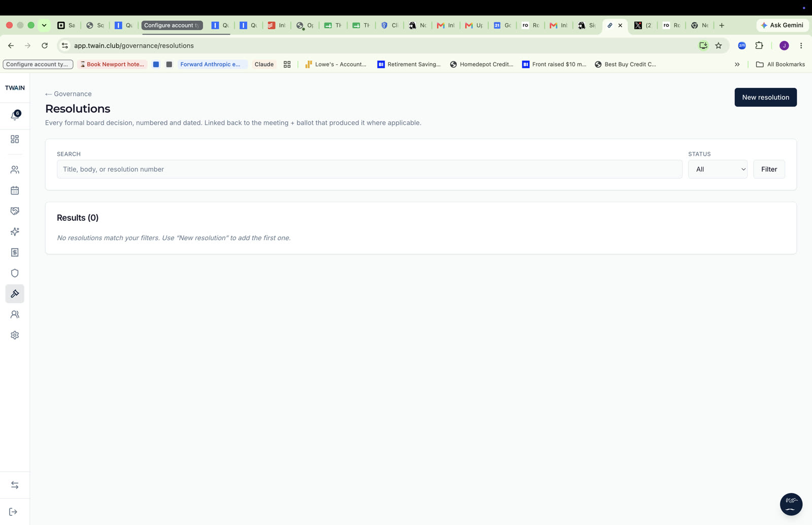Open the dashboard grid icon in sidebar
Viewport: 812px width, 525px height.
15,139
